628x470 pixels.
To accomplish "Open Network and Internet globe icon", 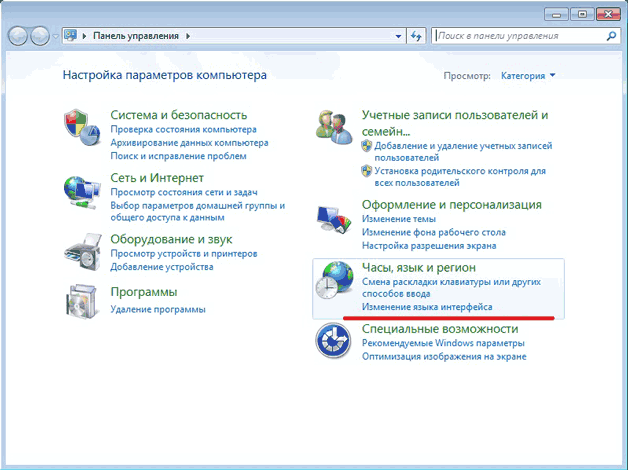I will pyautogui.click(x=82, y=193).
